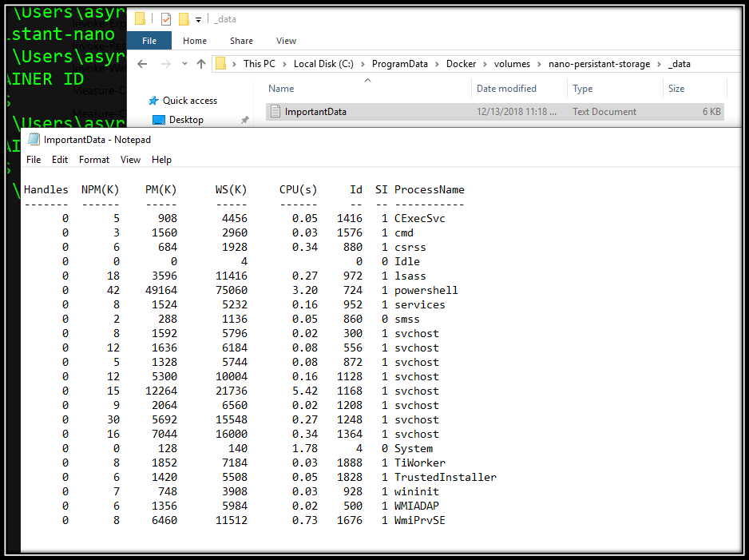Click the date 12/13/2018 11:18 cell
Image resolution: width=749 pixels, height=560 pixels.
(517, 112)
